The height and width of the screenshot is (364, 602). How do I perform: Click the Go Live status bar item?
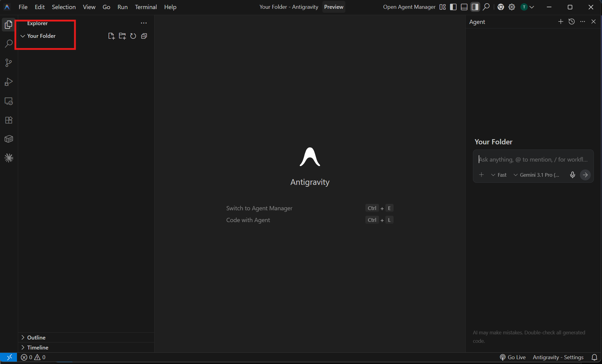point(513,357)
